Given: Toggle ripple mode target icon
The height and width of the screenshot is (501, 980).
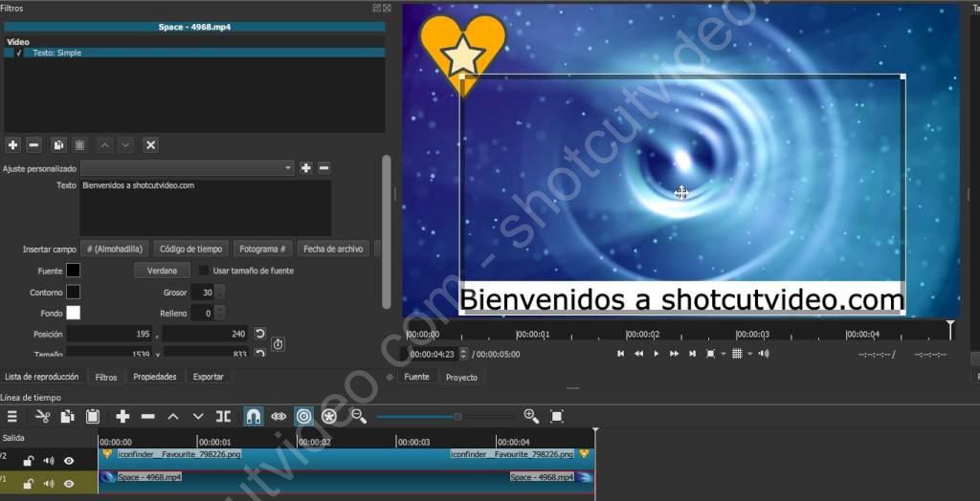Looking at the screenshot, I should (x=303, y=417).
